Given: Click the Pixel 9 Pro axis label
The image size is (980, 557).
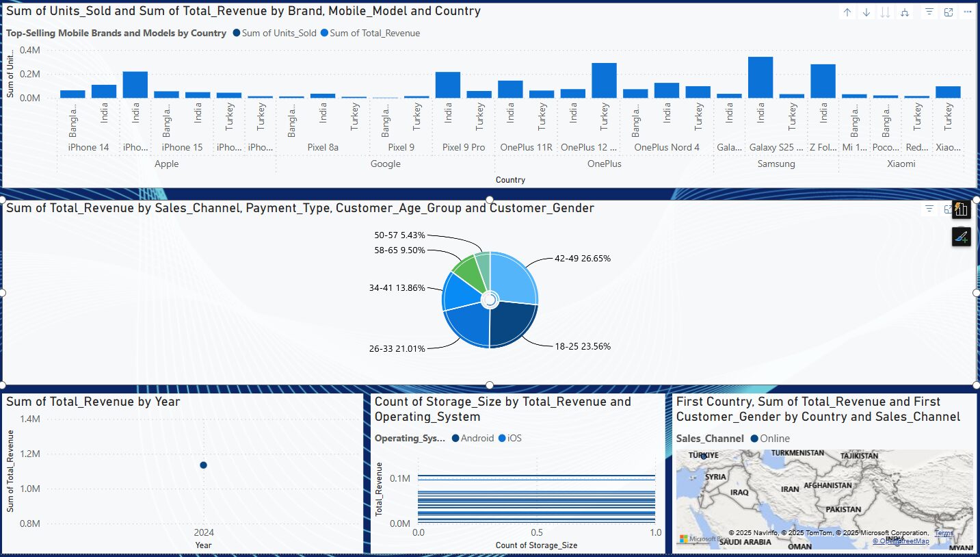Looking at the screenshot, I should (463, 147).
